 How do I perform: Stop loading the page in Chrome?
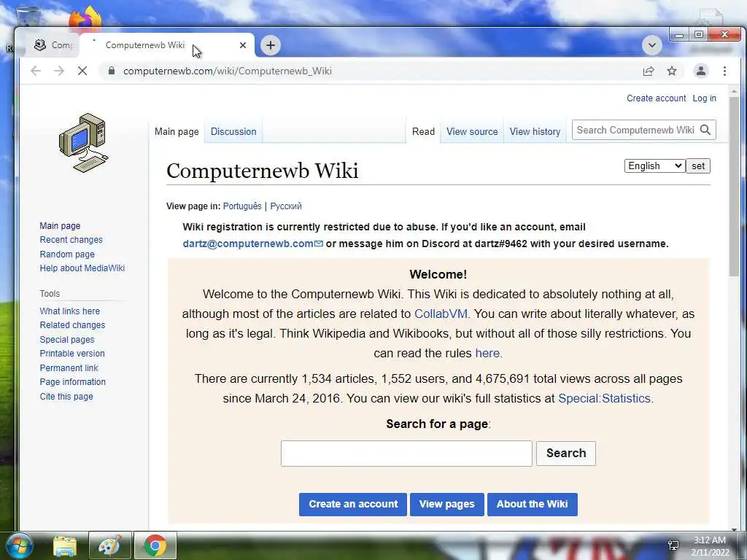pyautogui.click(x=82, y=71)
